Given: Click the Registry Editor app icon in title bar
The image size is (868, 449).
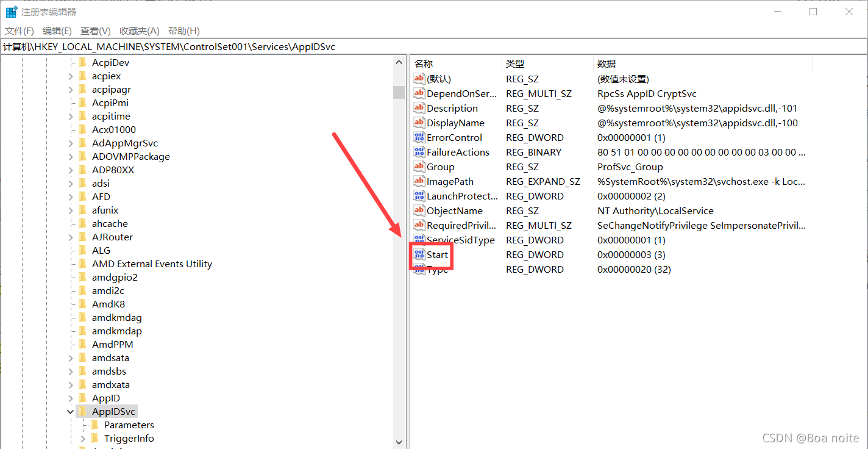Looking at the screenshot, I should [x=11, y=12].
